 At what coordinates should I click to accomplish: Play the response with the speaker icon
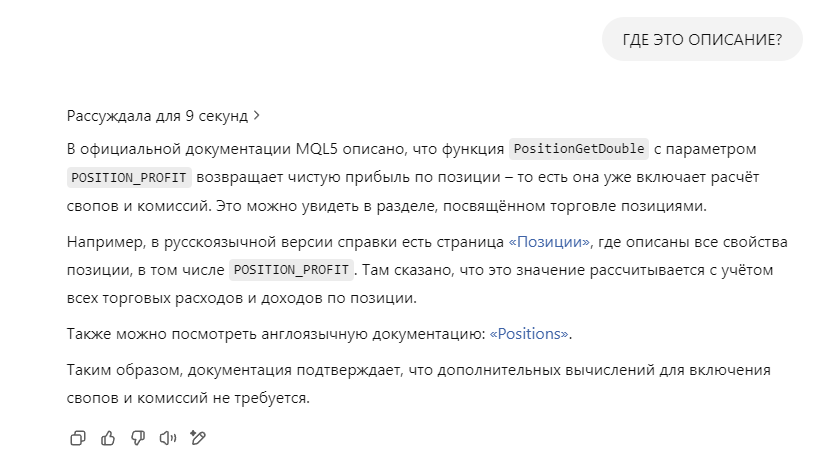coord(168,438)
